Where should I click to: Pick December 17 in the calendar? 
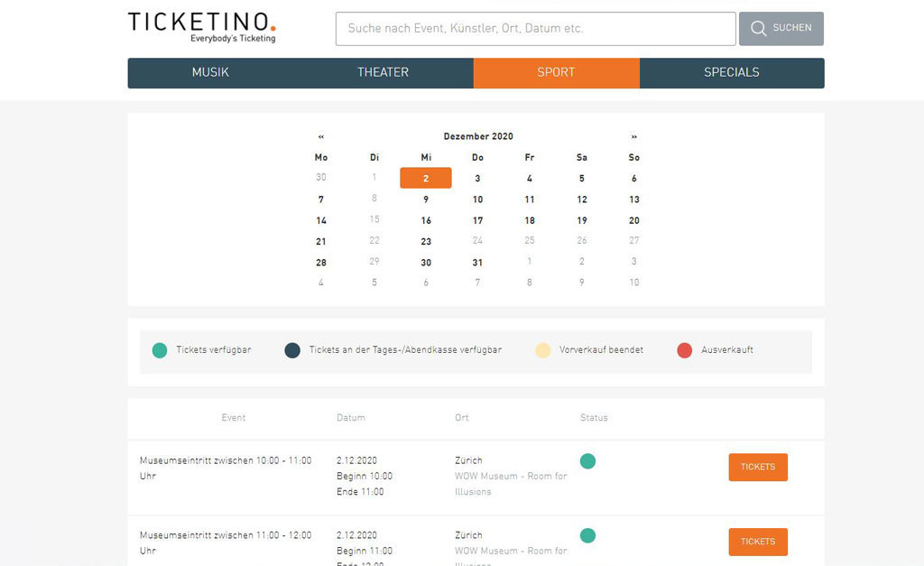tap(477, 220)
